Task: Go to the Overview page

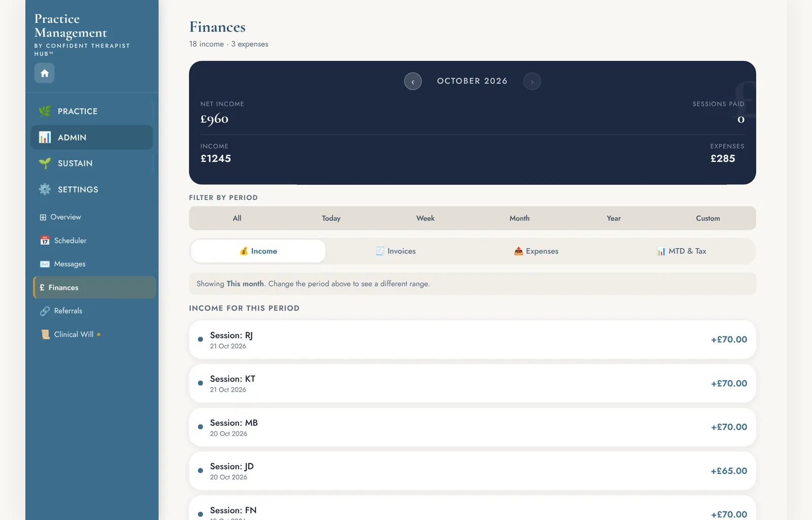Action: click(x=94, y=217)
